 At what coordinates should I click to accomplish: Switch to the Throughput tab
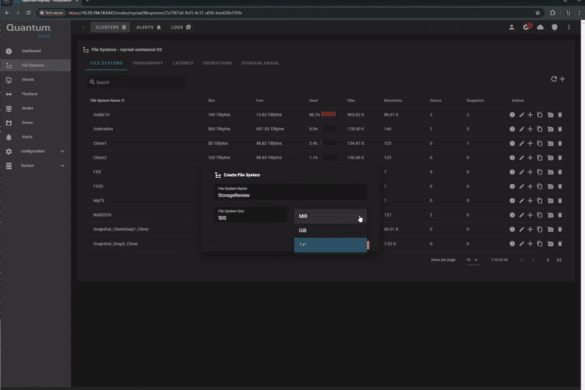click(x=147, y=63)
